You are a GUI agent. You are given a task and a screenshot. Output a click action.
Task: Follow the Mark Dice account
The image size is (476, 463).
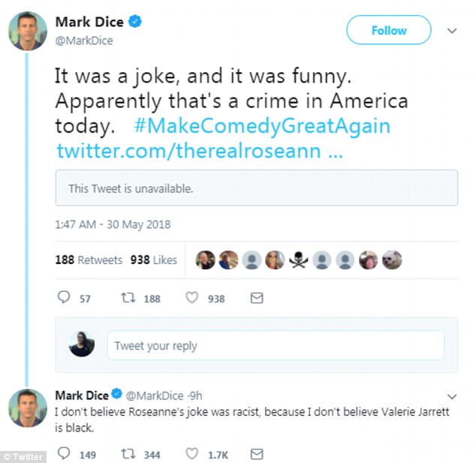[388, 31]
